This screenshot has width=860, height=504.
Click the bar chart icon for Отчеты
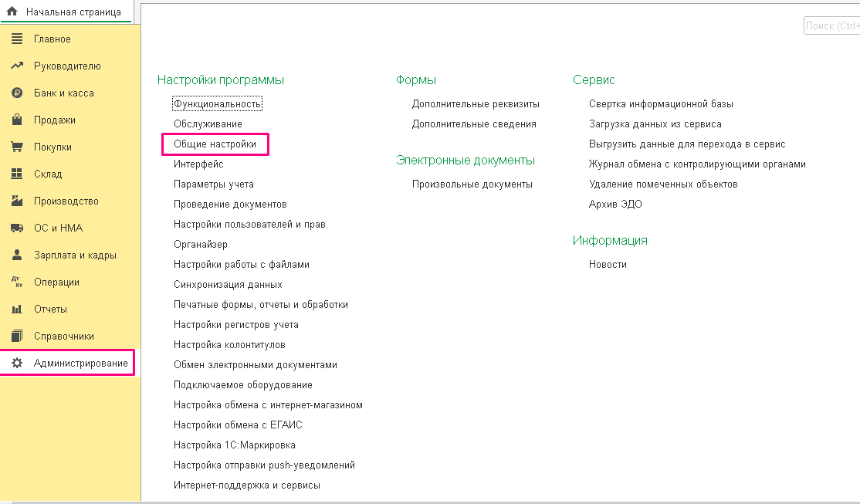click(x=17, y=309)
